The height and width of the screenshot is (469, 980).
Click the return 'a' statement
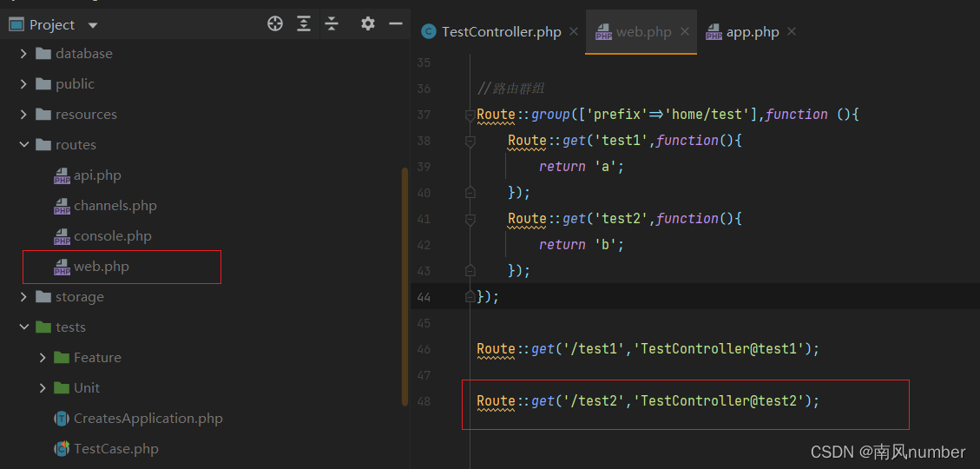click(582, 167)
